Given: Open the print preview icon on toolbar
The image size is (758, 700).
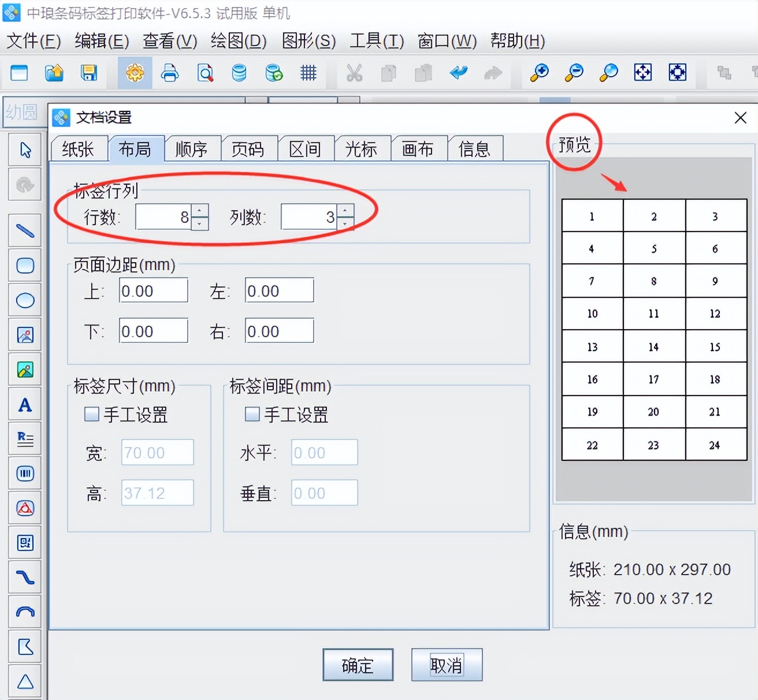Looking at the screenshot, I should 205,73.
